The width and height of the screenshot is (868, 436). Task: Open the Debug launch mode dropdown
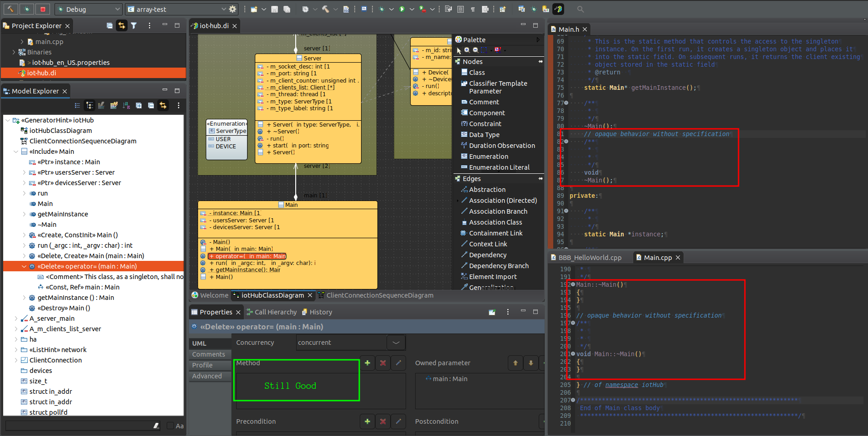click(x=89, y=9)
